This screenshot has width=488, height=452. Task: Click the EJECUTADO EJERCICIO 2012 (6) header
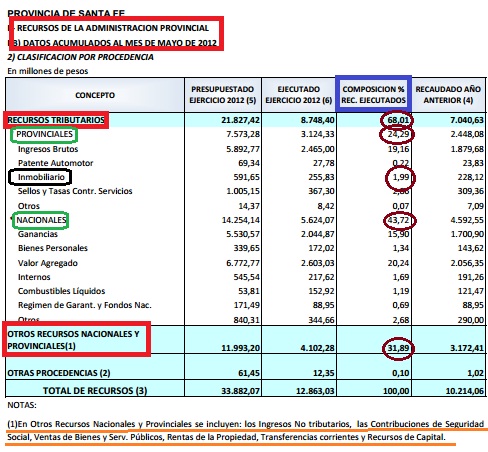[299, 95]
